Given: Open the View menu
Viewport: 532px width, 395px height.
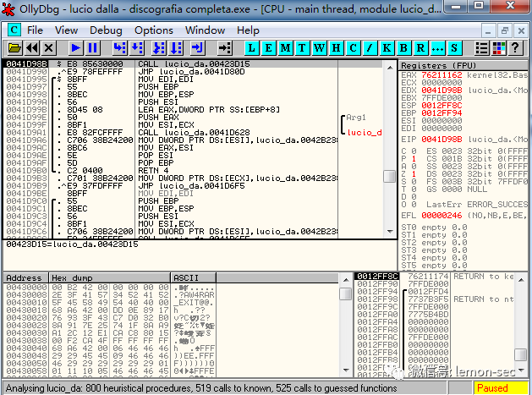Looking at the screenshot, I should (66, 30).
